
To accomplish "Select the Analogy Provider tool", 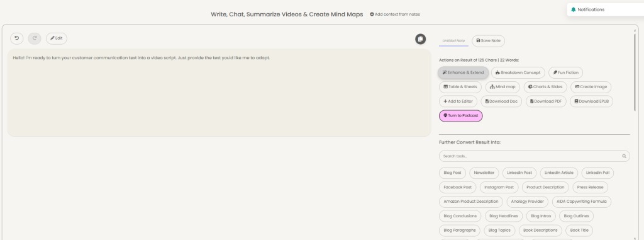I will click(528, 202).
